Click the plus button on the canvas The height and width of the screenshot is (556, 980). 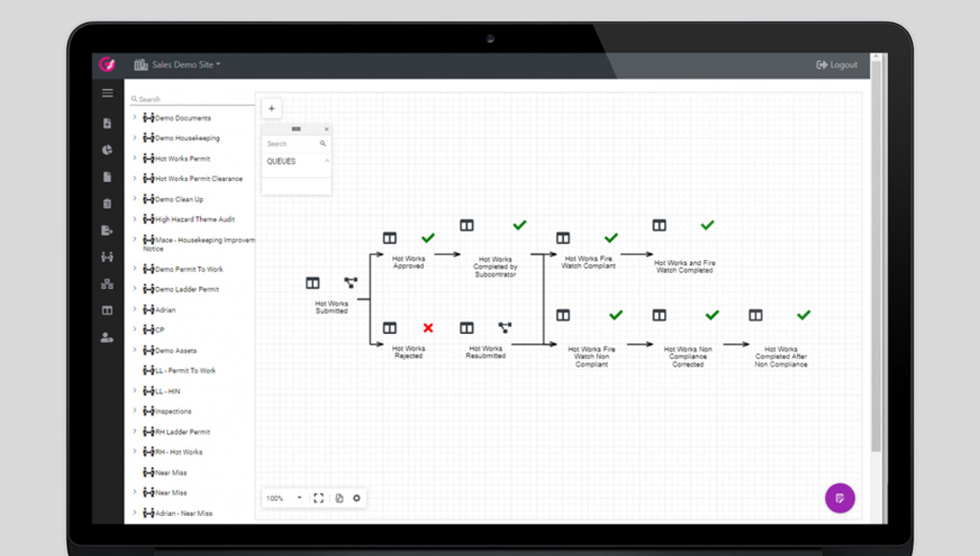pyautogui.click(x=271, y=108)
